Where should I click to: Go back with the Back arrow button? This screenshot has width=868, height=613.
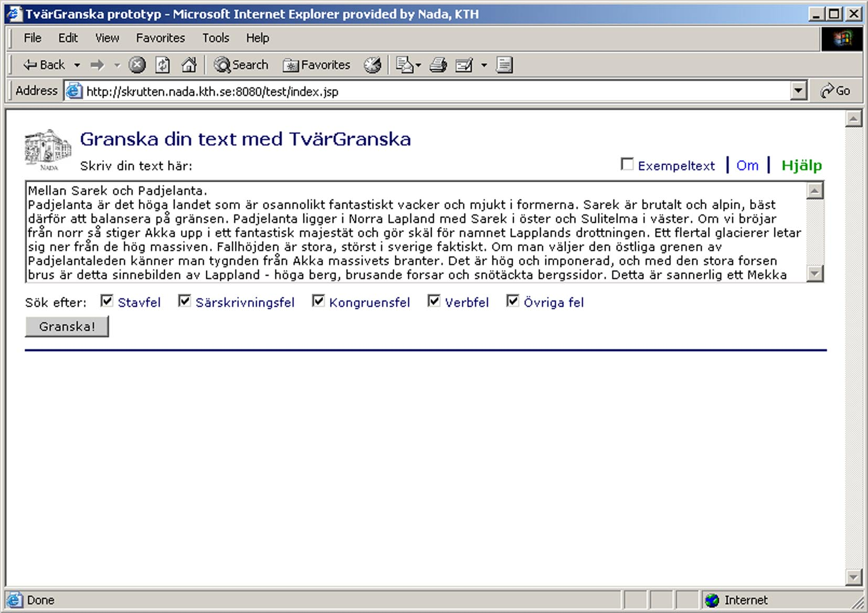click(x=44, y=65)
